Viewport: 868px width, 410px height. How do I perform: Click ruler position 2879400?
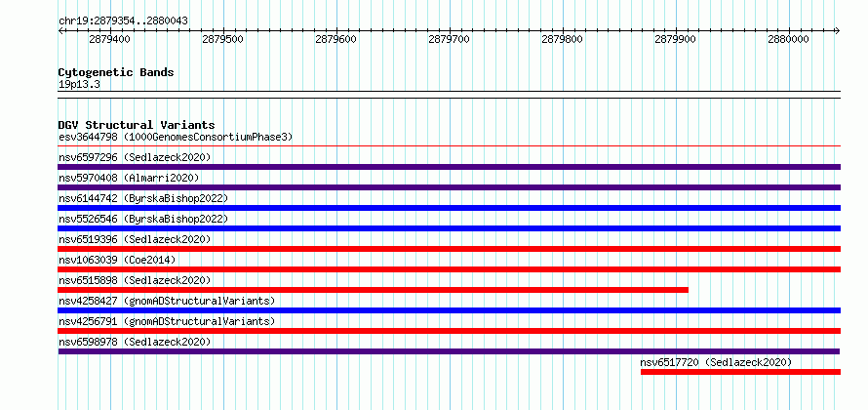click(109, 39)
